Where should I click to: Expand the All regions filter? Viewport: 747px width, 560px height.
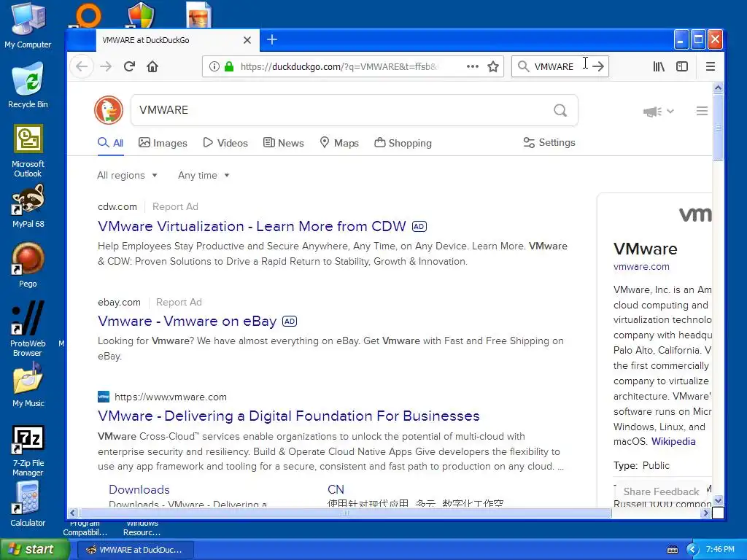[127, 175]
